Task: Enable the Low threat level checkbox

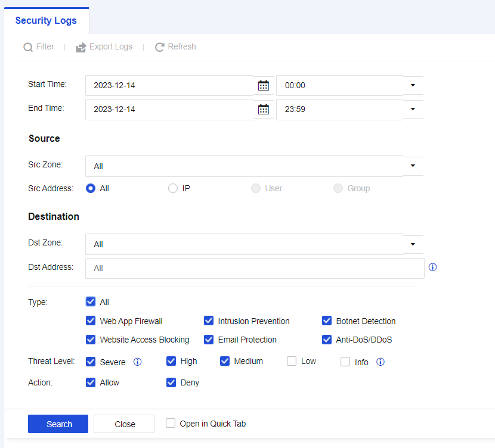Action: [x=292, y=361]
